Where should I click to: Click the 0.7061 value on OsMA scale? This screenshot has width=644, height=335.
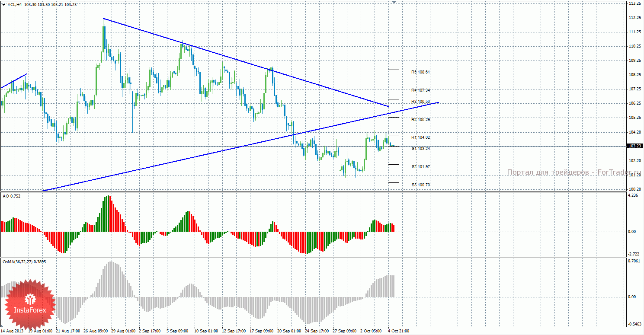point(634,261)
